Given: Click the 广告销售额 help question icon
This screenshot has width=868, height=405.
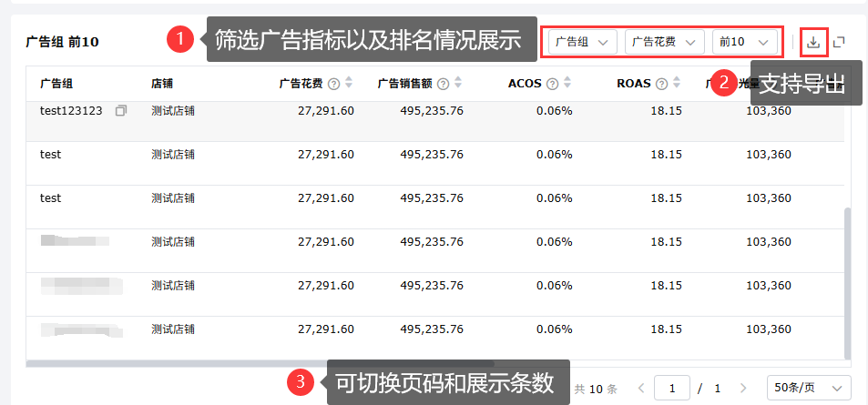Looking at the screenshot, I should [443, 84].
